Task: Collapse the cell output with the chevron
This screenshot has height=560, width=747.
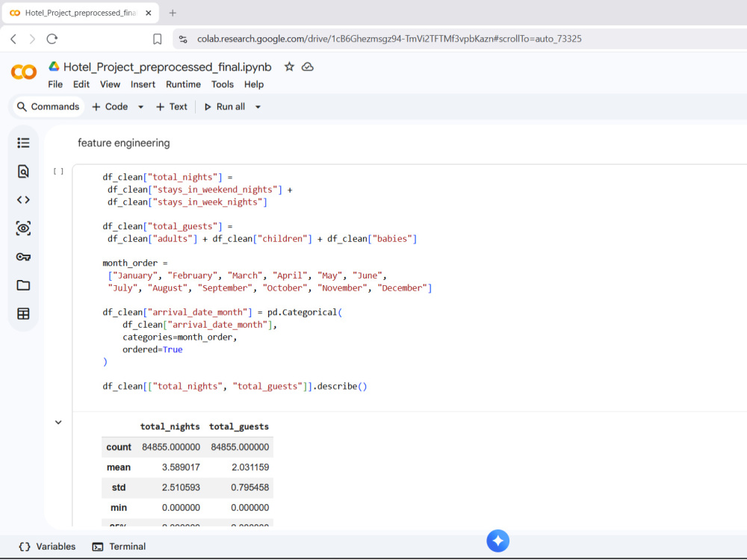Action: pyautogui.click(x=58, y=423)
